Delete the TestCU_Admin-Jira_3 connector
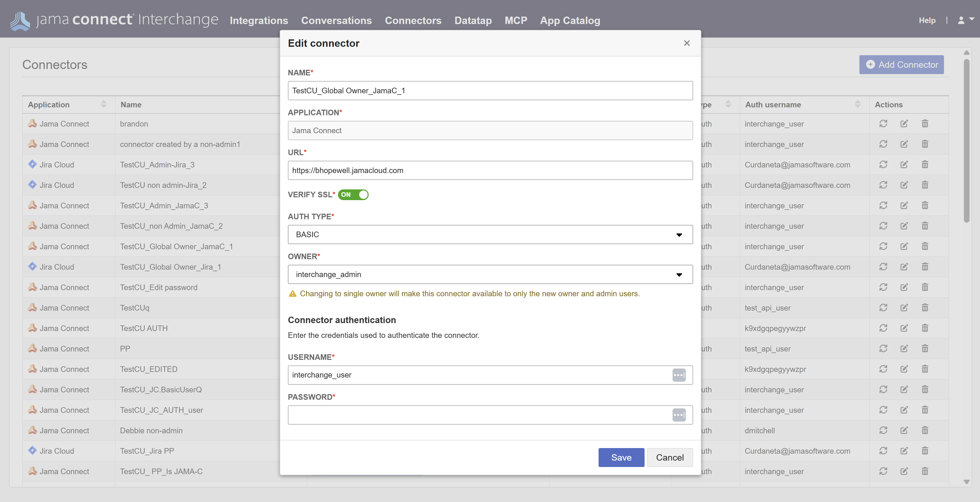Viewport: 980px width, 502px height. click(x=925, y=164)
